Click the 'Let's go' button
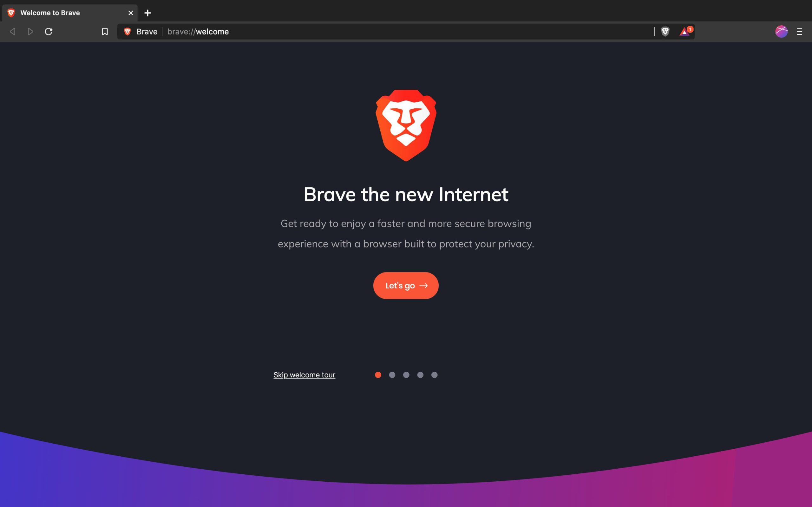Viewport: 812px width, 507px height. pos(406,285)
